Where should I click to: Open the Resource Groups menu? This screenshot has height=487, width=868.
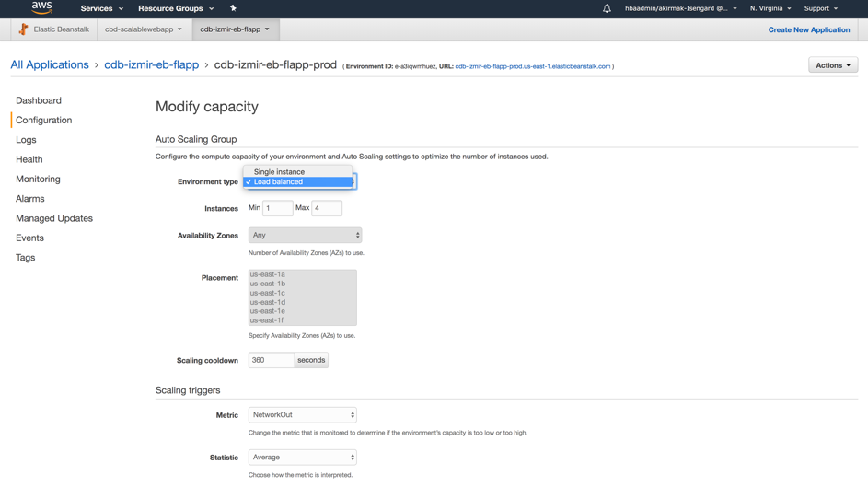pos(176,8)
